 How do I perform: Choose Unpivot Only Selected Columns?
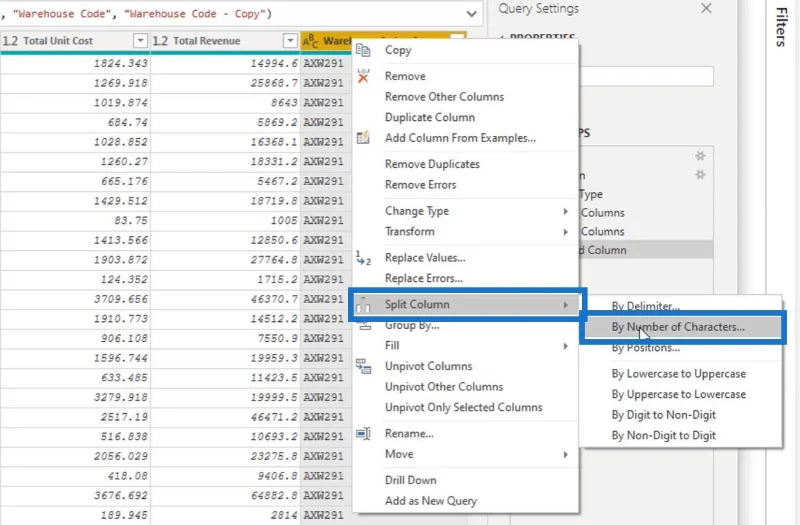tap(465, 407)
